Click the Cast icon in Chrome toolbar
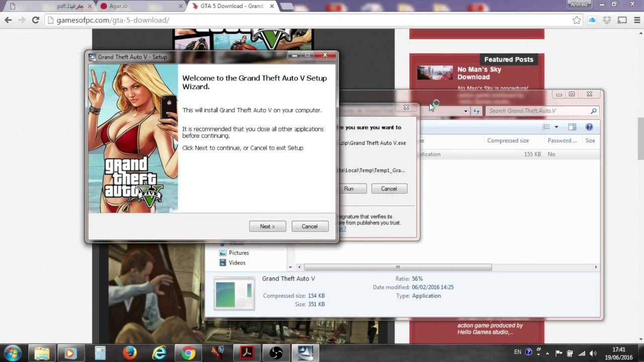 pyautogui.click(x=622, y=20)
